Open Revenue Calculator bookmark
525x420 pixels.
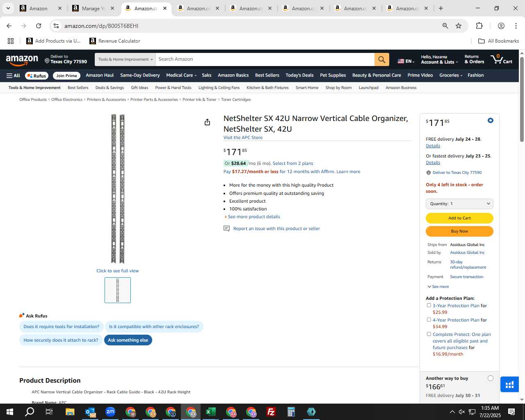coord(115,41)
